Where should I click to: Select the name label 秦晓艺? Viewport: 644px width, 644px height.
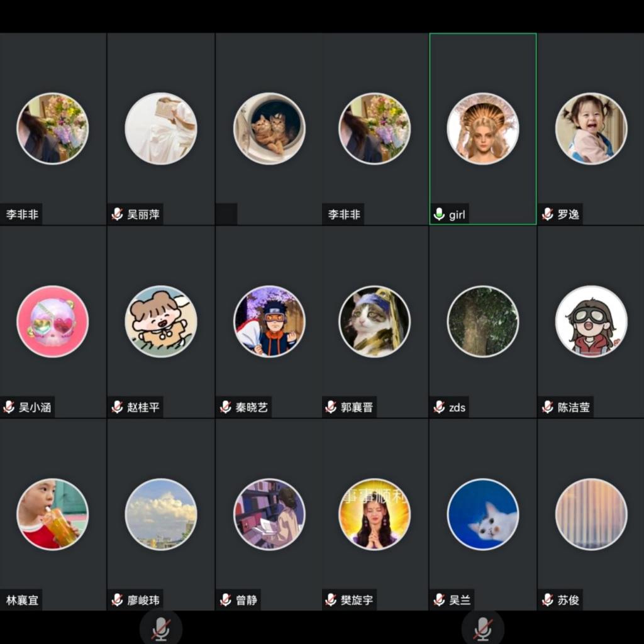(252, 408)
